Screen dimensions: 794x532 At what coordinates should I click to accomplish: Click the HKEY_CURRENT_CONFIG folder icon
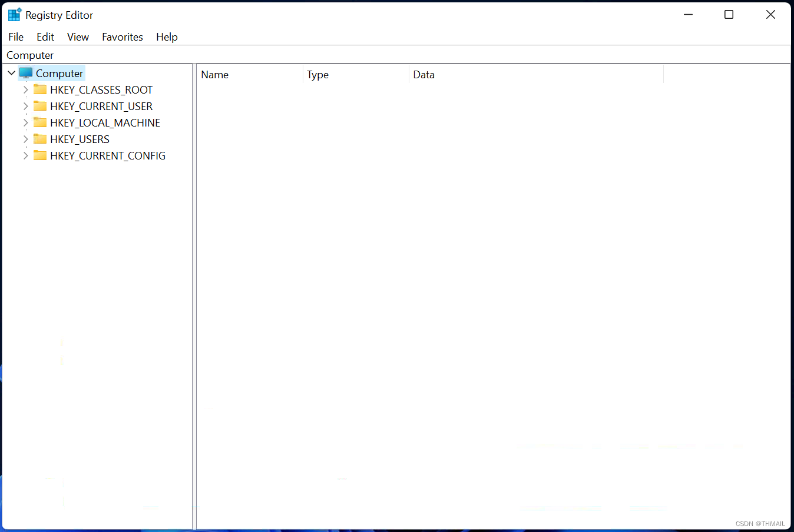40,155
